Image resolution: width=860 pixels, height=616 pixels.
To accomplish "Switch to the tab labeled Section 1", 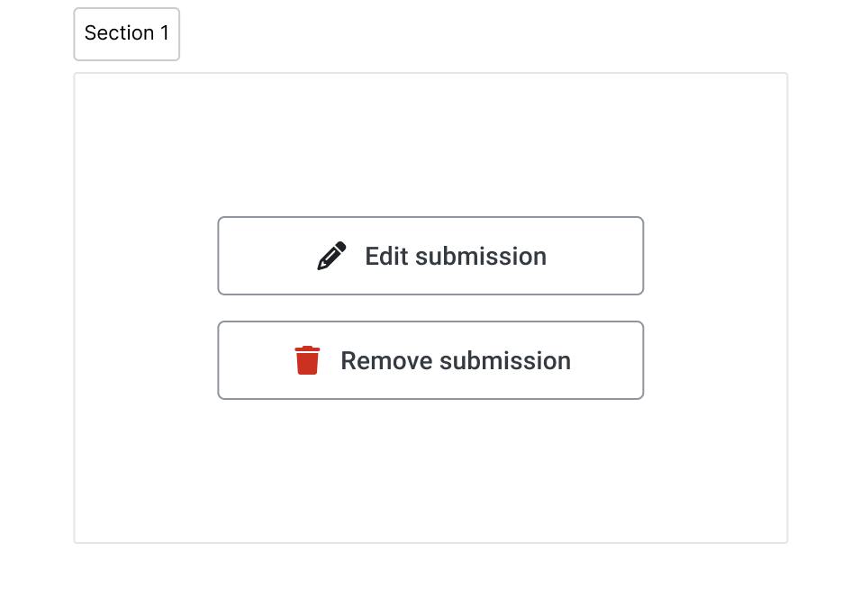I will [127, 34].
